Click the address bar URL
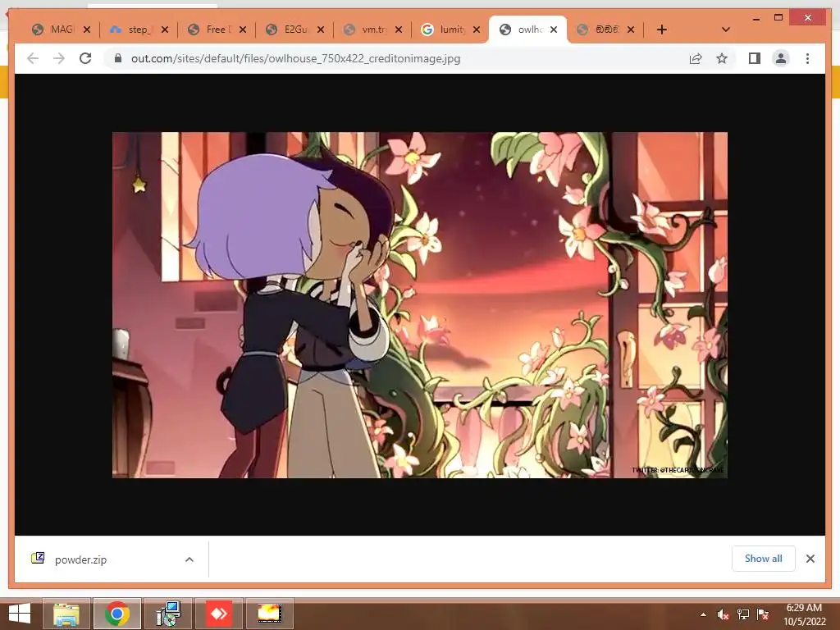The height and width of the screenshot is (630, 840). [x=295, y=58]
